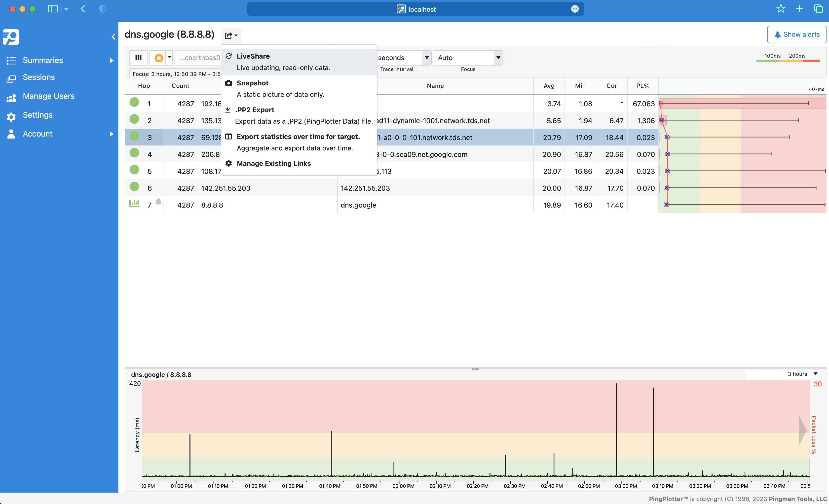Open the dropdown arrow beside the pause button
This screenshot has width=829, height=504.
coord(169,58)
